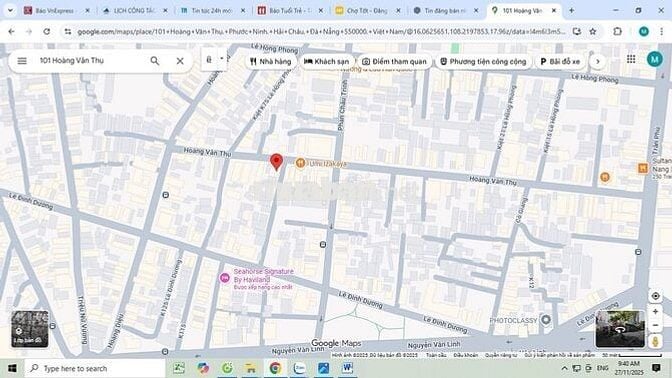Show hidden system tray icons
The height and width of the screenshot is (378, 672).
pyautogui.click(x=564, y=368)
